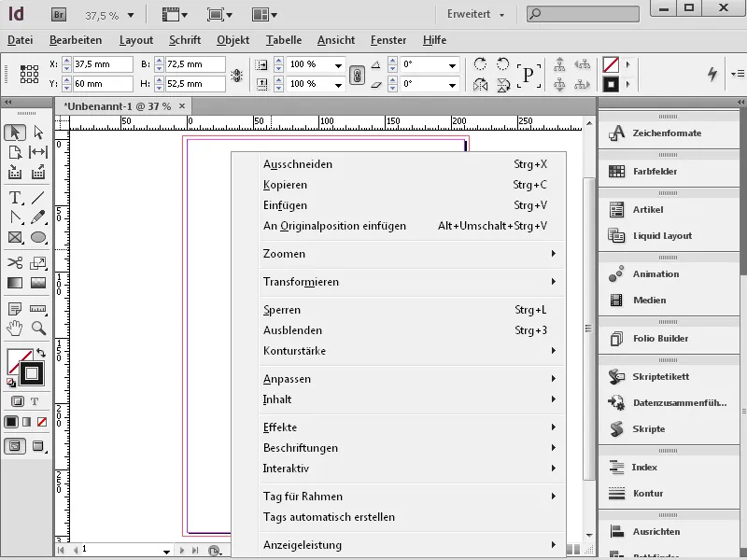Click the stroke box in toolbox
This screenshot has height=560, width=747.
(32, 374)
